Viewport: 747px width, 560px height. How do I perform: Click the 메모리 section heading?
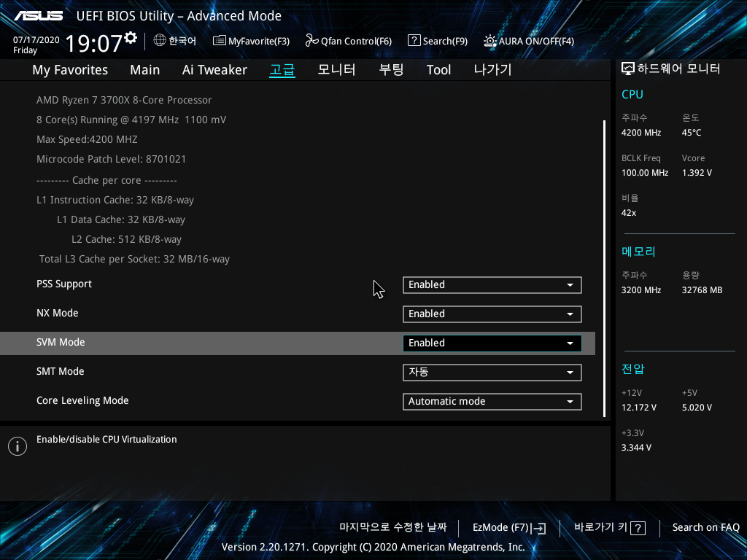point(638,252)
